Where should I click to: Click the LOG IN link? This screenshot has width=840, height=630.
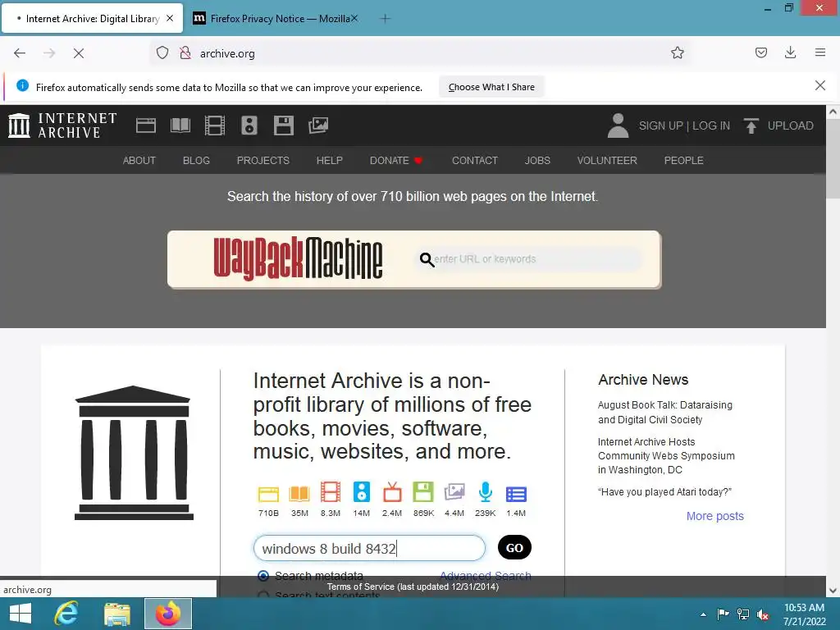[711, 126]
